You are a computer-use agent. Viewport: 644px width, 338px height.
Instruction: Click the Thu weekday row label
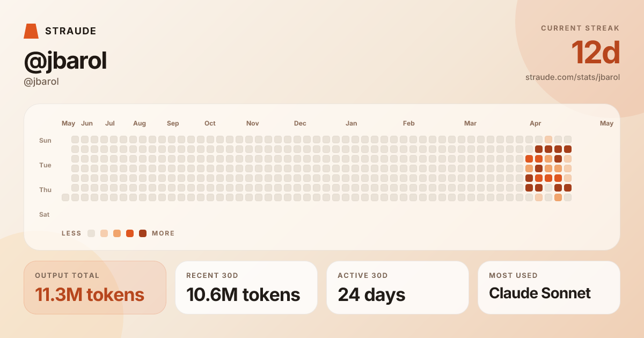(x=45, y=190)
